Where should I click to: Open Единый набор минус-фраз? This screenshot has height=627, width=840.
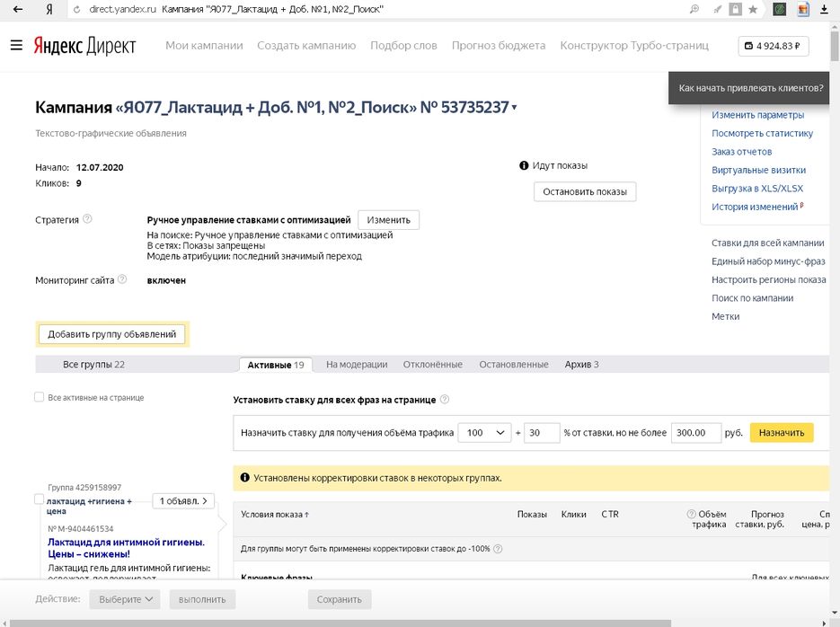[768, 261]
